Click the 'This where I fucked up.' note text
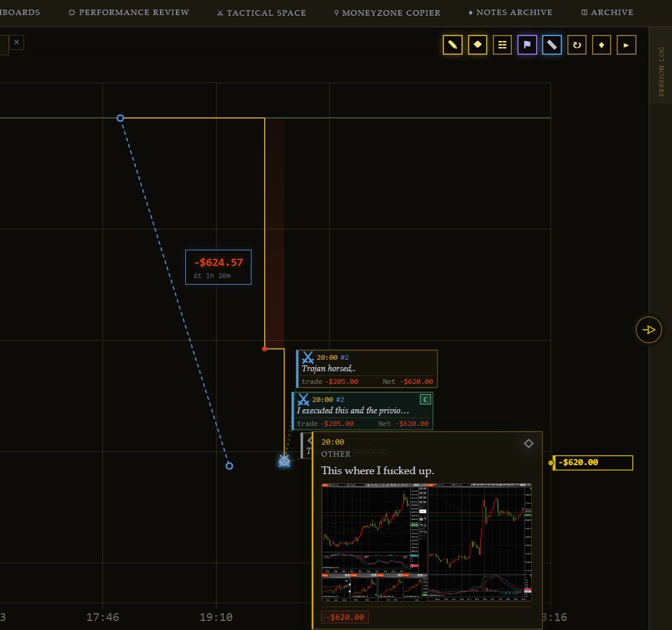 (378, 471)
